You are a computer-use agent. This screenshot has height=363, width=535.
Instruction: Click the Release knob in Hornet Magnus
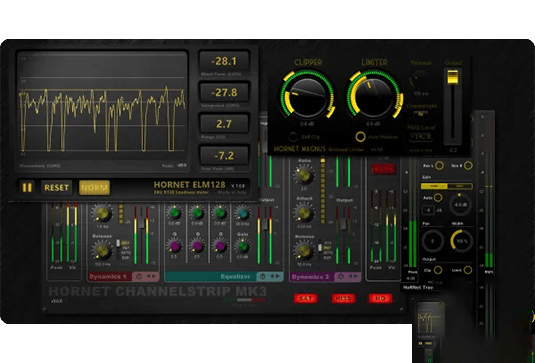(x=420, y=79)
